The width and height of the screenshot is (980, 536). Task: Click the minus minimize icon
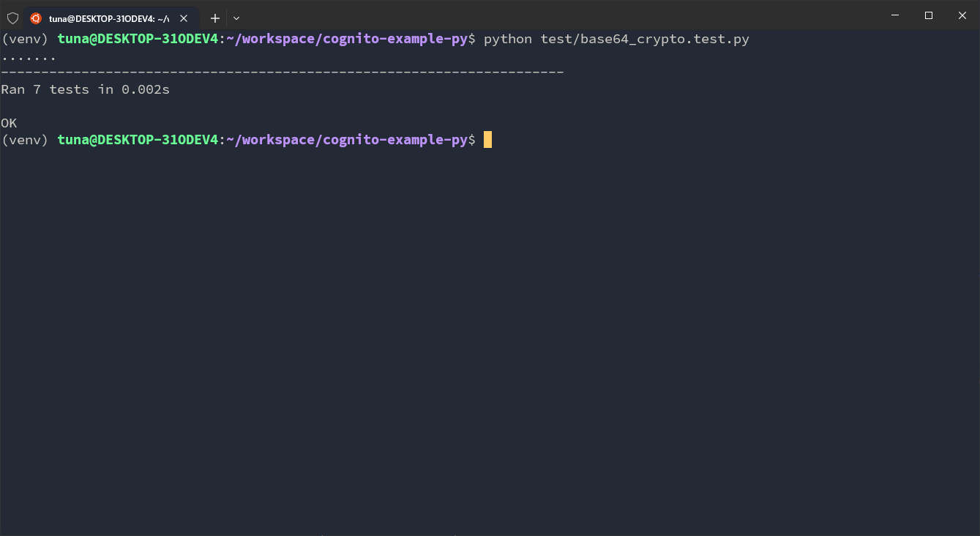(x=894, y=15)
